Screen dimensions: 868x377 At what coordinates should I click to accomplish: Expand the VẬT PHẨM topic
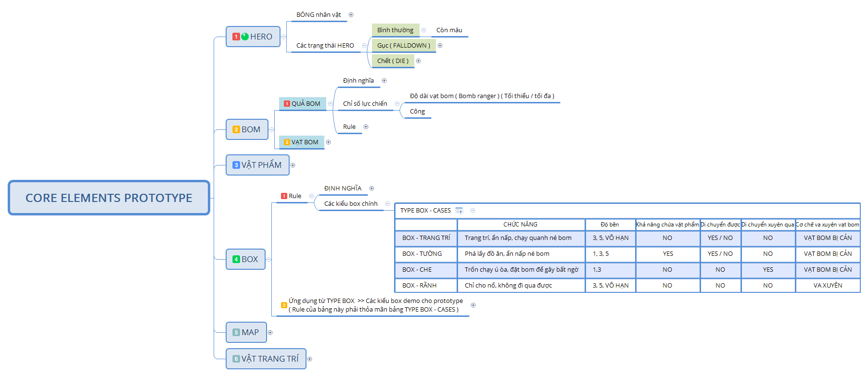click(x=293, y=165)
